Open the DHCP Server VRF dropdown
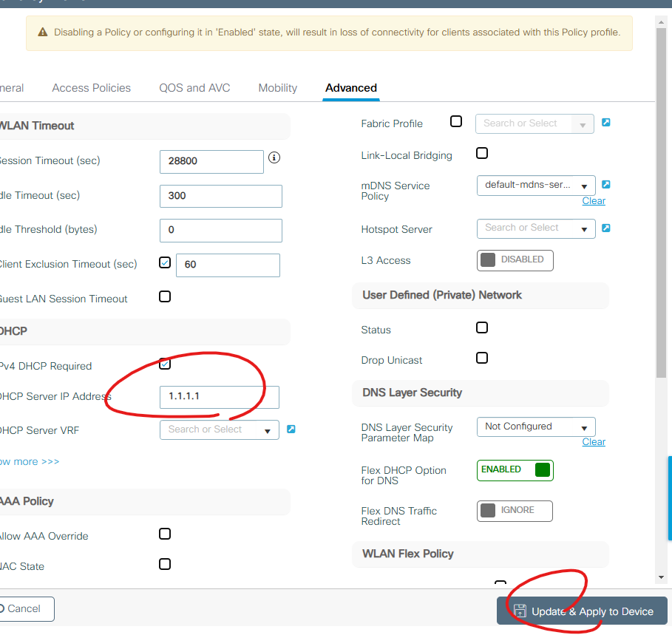 pos(220,429)
